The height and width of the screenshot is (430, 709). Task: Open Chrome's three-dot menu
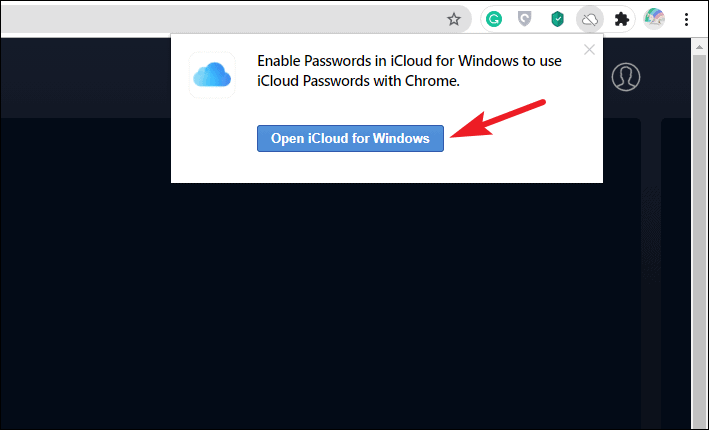[686, 19]
